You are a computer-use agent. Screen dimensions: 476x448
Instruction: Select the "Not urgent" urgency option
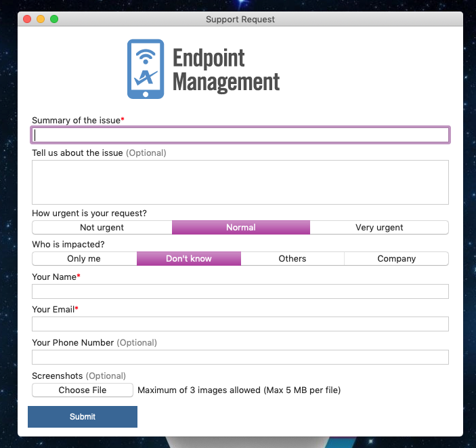point(102,228)
